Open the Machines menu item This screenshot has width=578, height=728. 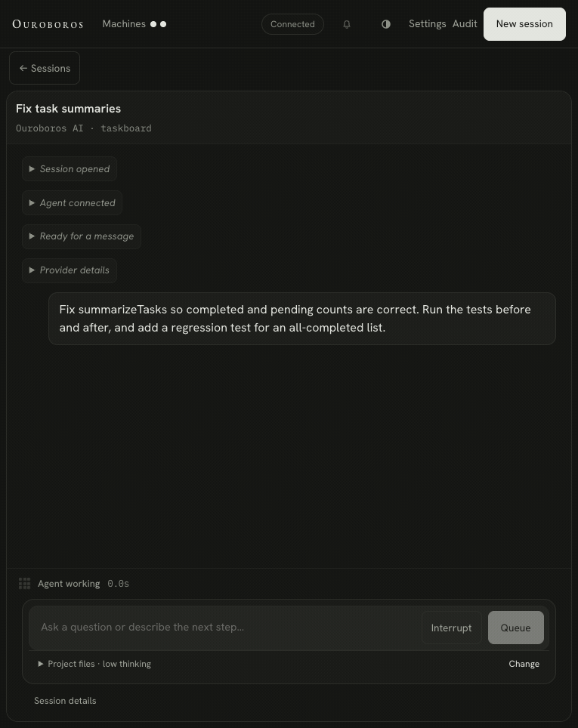124,24
